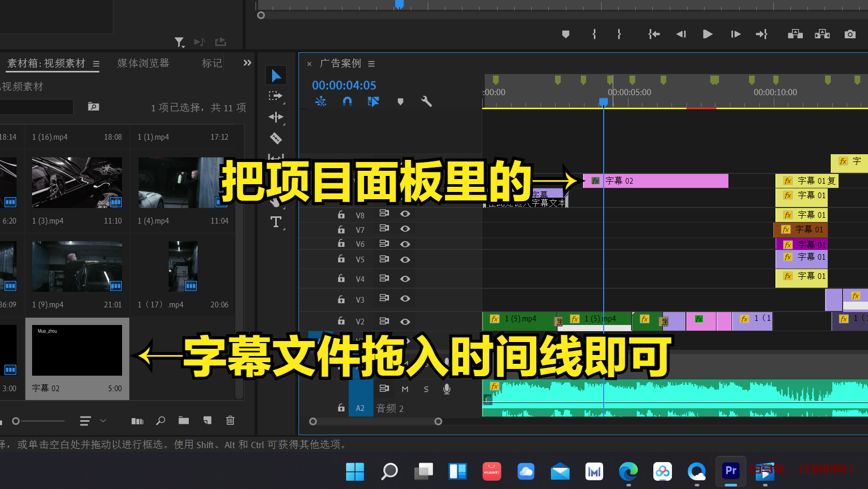
Task: Click the Export Frame camera icon
Action: pyautogui.click(x=849, y=34)
